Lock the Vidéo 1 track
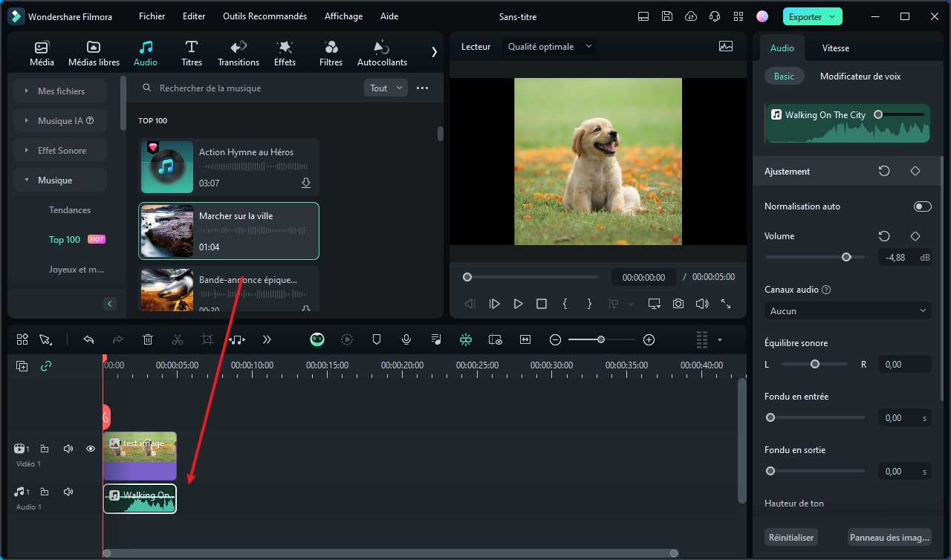Viewport: 951px width, 560px height. [x=45, y=449]
